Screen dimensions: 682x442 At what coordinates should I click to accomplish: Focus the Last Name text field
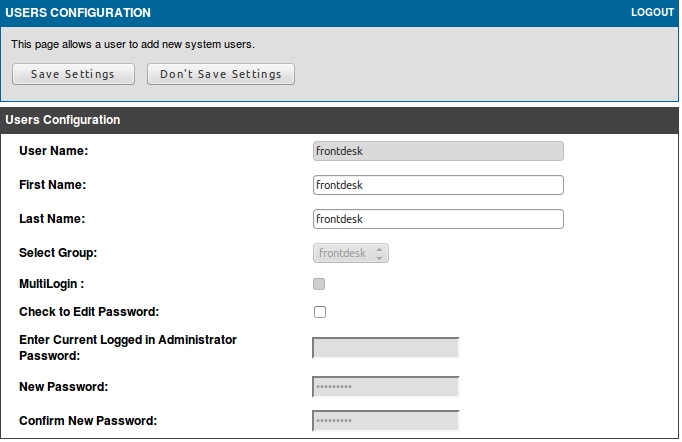click(438, 219)
